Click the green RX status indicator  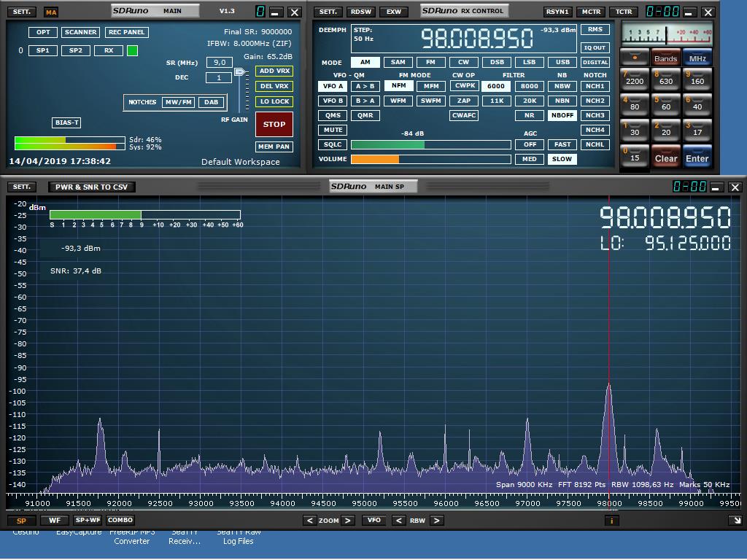pos(133,50)
